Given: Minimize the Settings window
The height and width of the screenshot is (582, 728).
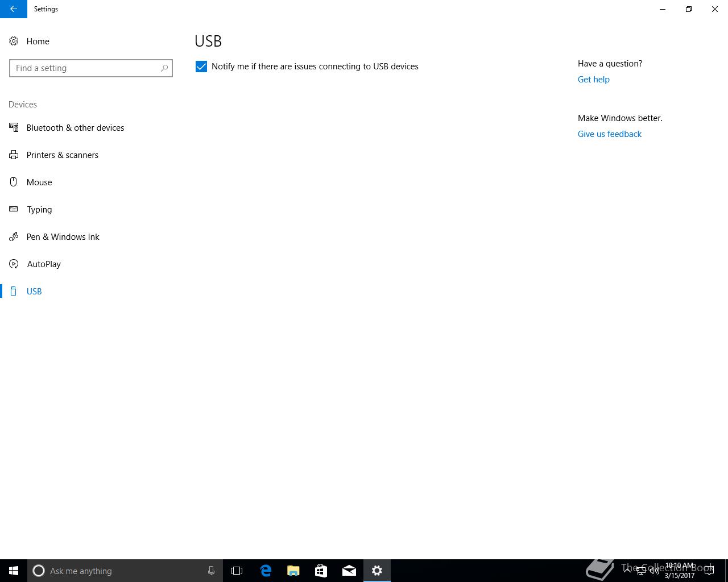Looking at the screenshot, I should click(663, 9).
